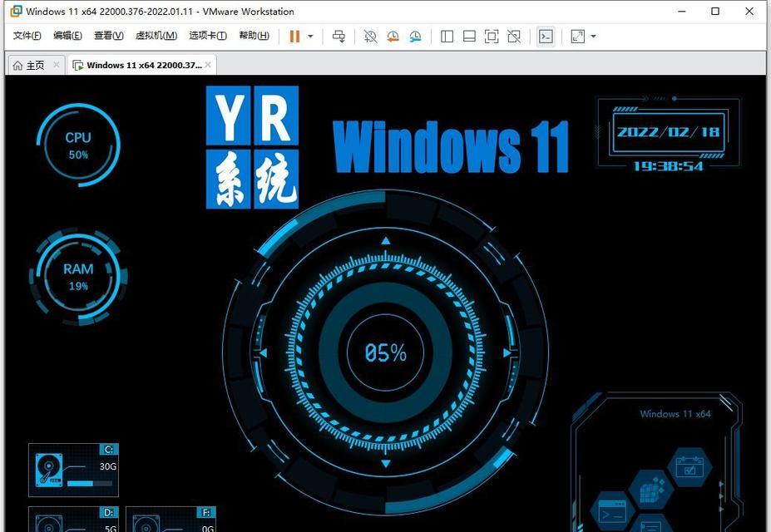This screenshot has width=771, height=532.
Task: Maximize the VMware Workstation window
Action: tap(715, 11)
